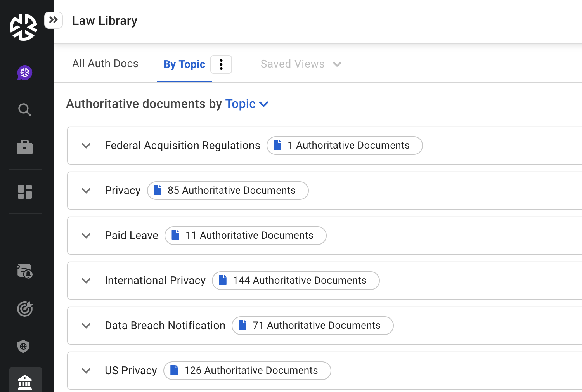Change grouping via the Topic dropdown
Viewport: 582px width, 392px height.
coord(247,104)
